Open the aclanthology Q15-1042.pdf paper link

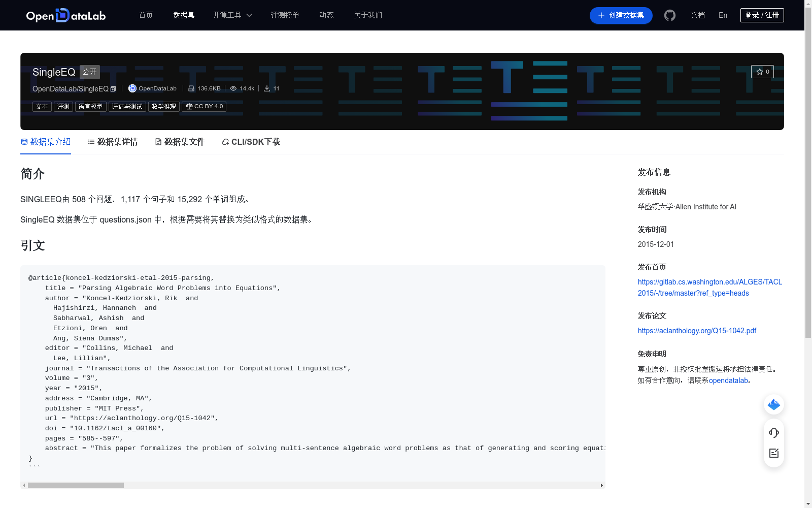click(x=697, y=331)
